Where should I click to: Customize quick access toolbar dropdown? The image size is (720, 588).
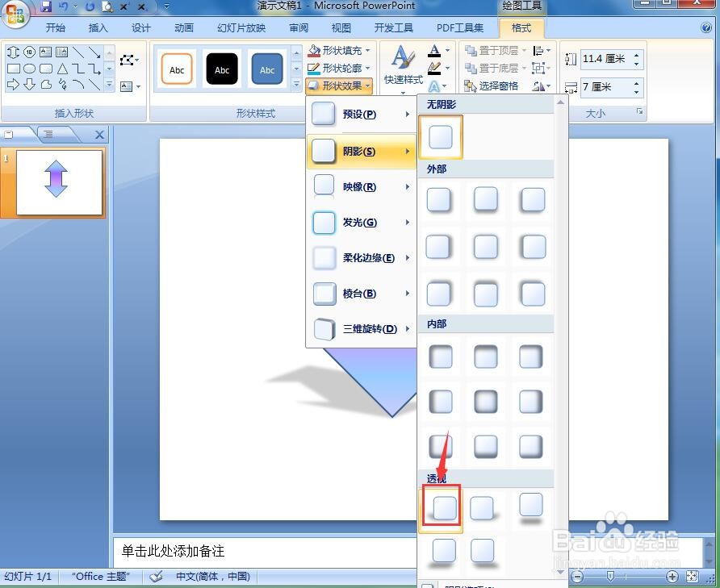click(x=166, y=6)
